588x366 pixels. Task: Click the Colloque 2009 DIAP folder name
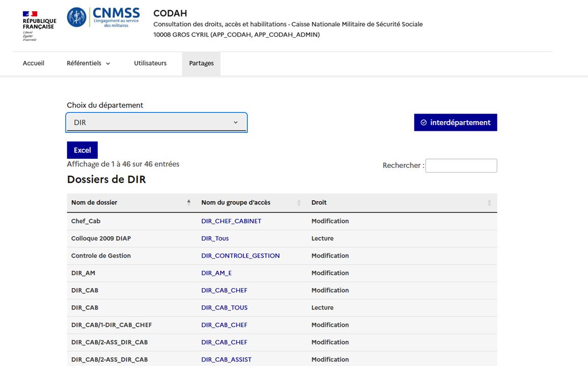coord(101,238)
